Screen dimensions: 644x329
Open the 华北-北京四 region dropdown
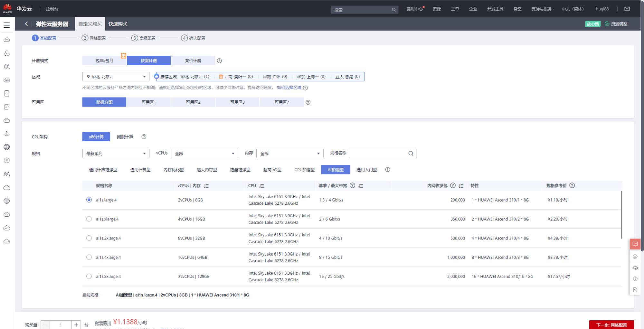pos(116,77)
